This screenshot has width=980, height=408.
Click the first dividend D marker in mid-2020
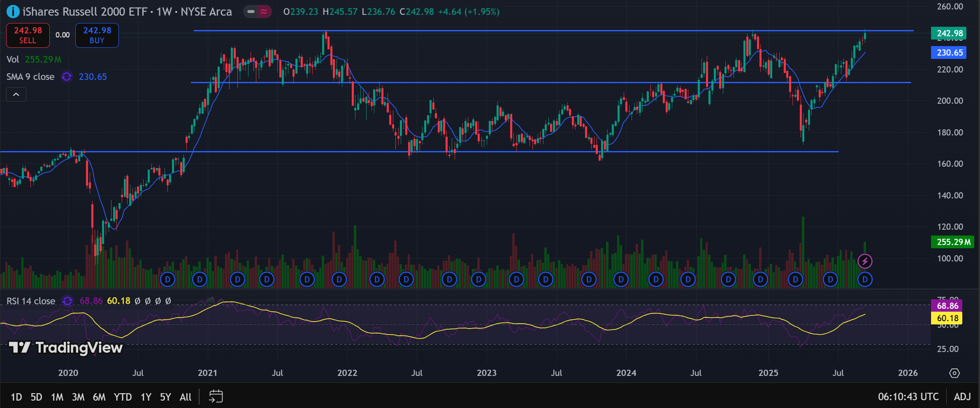click(x=167, y=280)
